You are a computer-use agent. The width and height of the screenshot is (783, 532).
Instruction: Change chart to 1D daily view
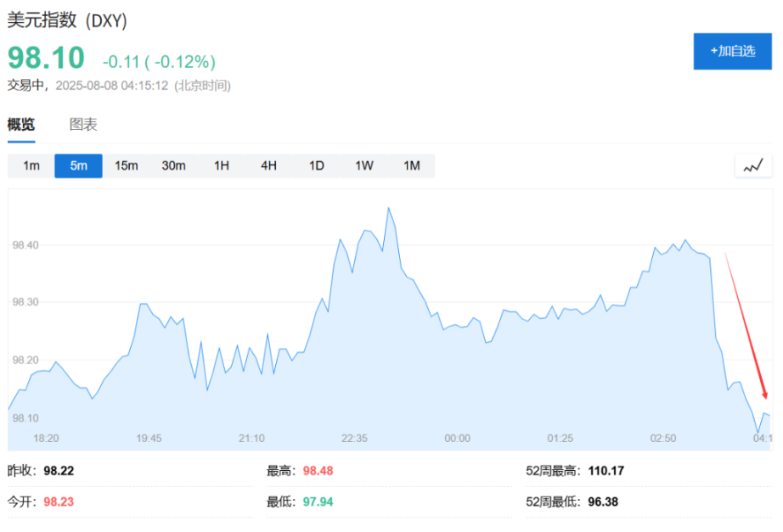coord(317,166)
